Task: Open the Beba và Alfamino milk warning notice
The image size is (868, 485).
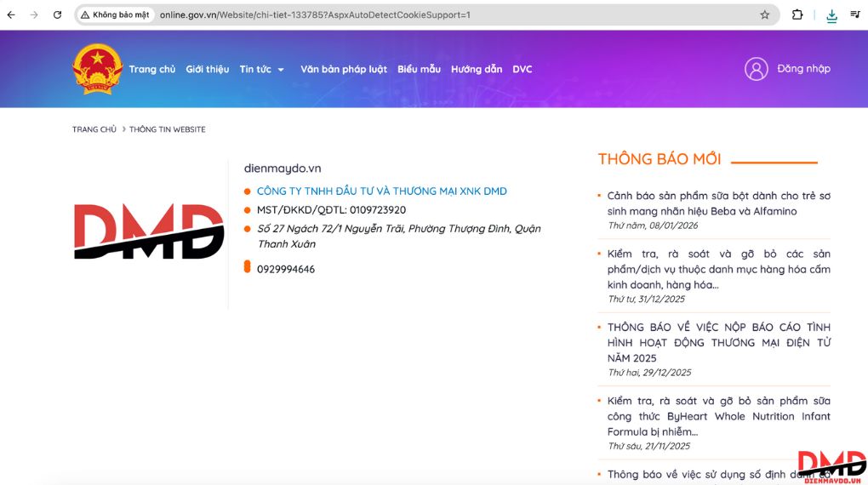Action: pyautogui.click(x=718, y=203)
